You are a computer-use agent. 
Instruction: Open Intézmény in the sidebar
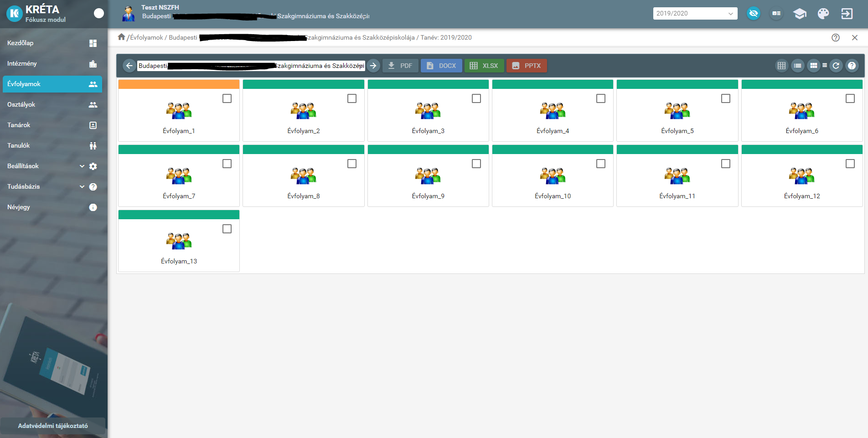tap(52, 63)
